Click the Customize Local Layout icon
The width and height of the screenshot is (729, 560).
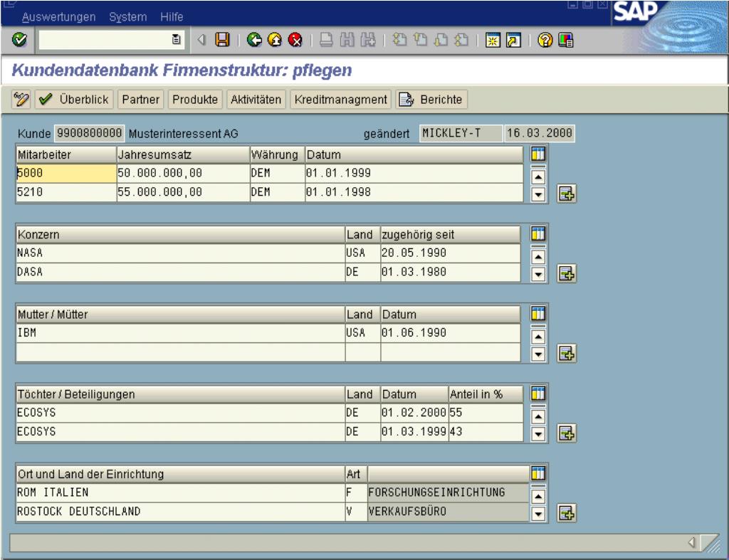565,41
